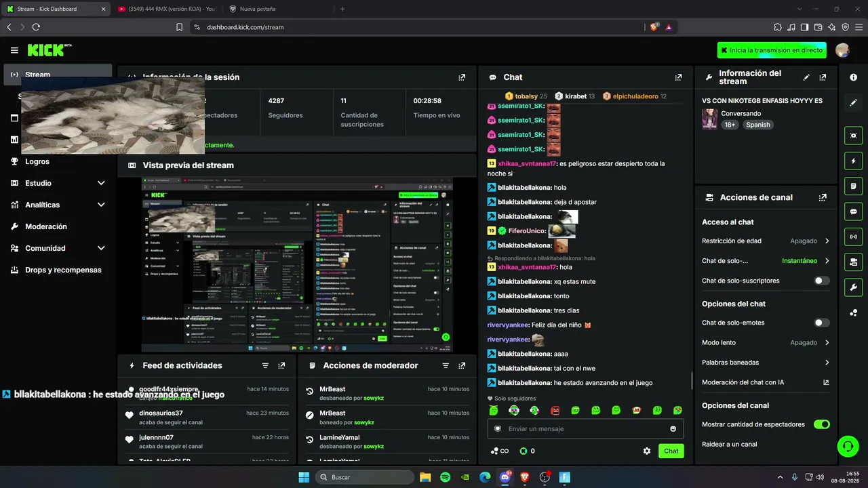
Task: Open the Kick hamburger menu
Action: (x=14, y=50)
